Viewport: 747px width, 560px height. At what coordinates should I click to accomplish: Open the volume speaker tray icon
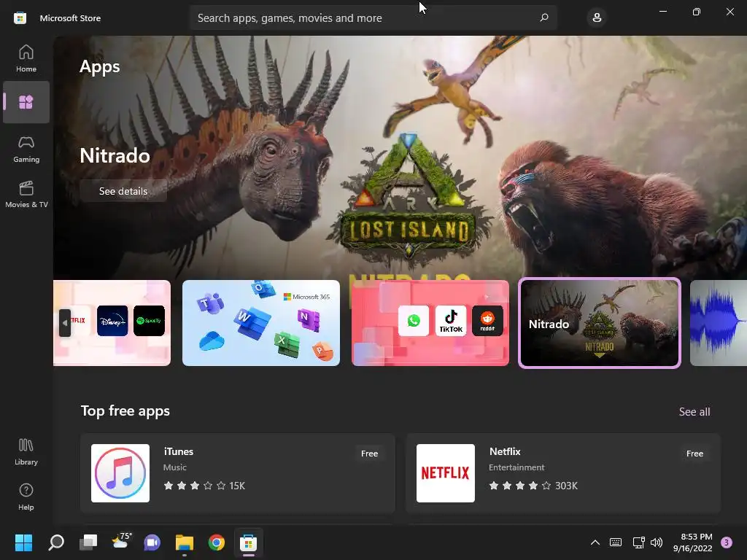point(657,542)
